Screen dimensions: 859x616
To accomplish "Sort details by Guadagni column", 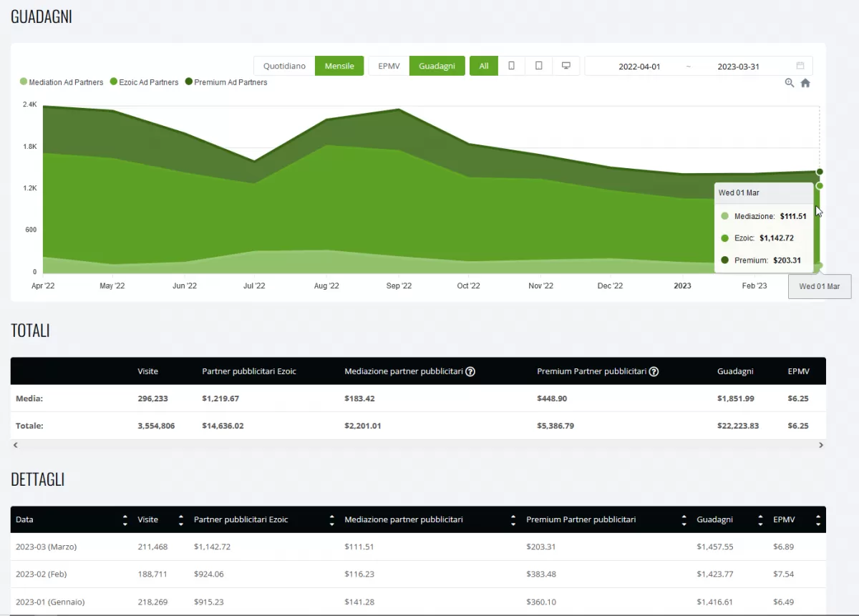I will (759, 520).
